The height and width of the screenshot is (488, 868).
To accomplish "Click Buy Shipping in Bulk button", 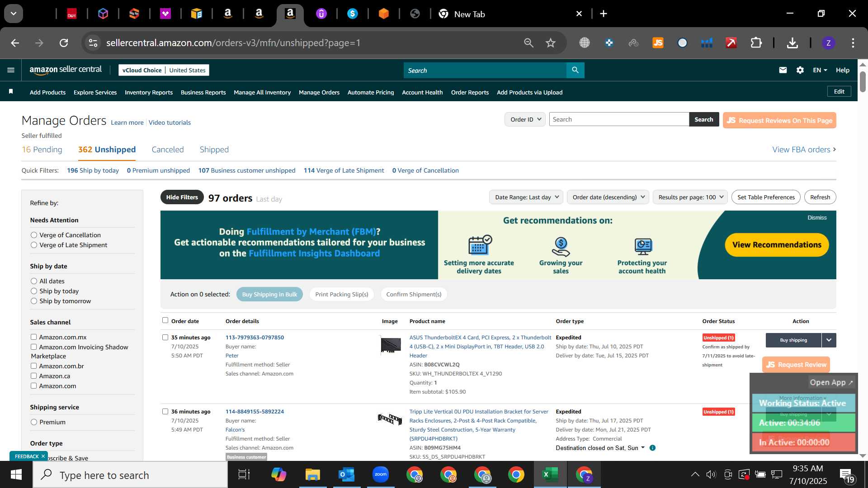I will [x=269, y=294].
